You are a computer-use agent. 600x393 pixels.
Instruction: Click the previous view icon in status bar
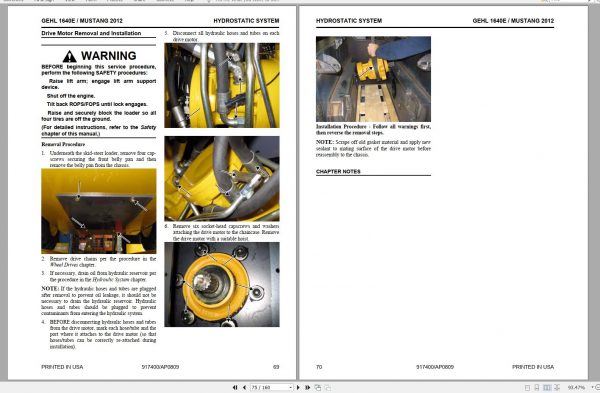(318, 388)
